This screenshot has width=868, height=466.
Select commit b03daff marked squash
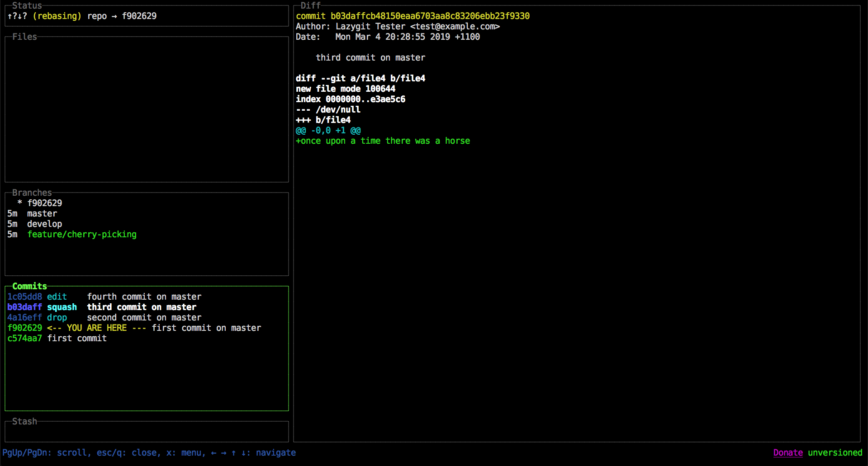click(x=147, y=307)
